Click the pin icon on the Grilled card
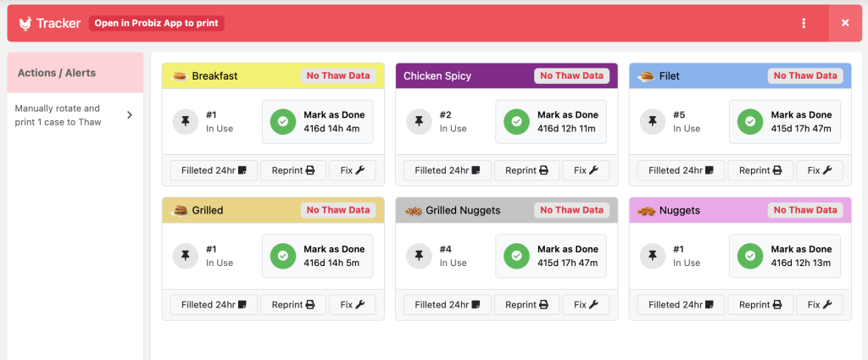The image size is (868, 360). [x=186, y=256]
